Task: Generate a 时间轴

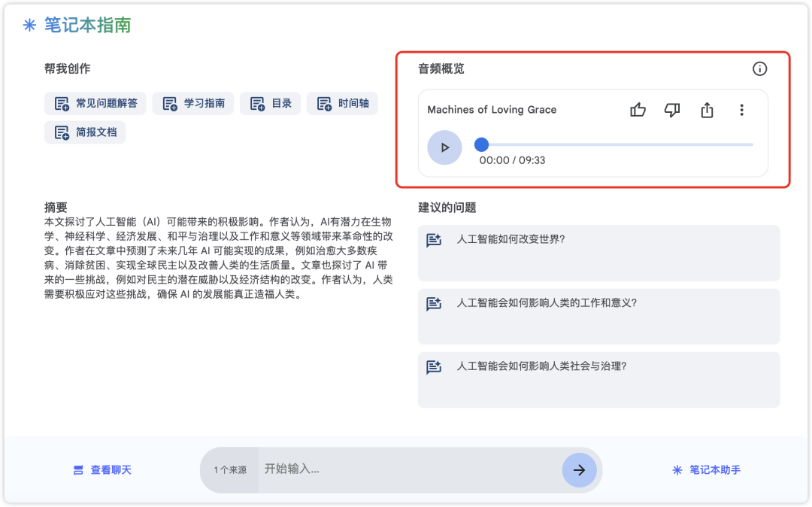Action: coord(342,104)
